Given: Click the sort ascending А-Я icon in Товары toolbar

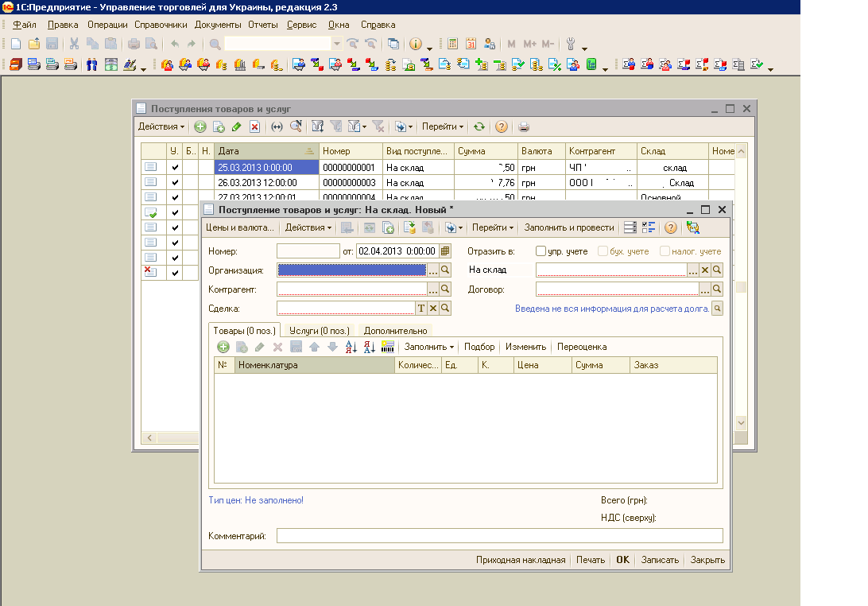Looking at the screenshot, I should click(x=351, y=347).
